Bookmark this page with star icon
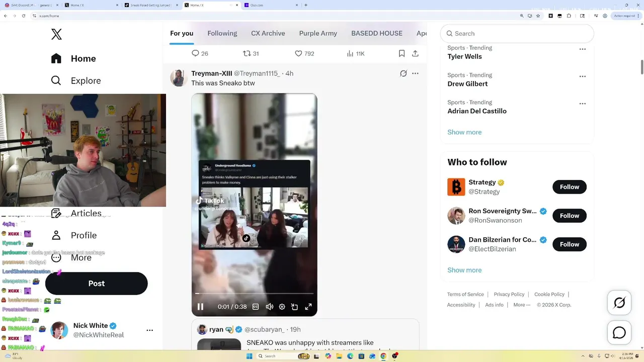Screen dimensions: 644x362 [538, 16]
